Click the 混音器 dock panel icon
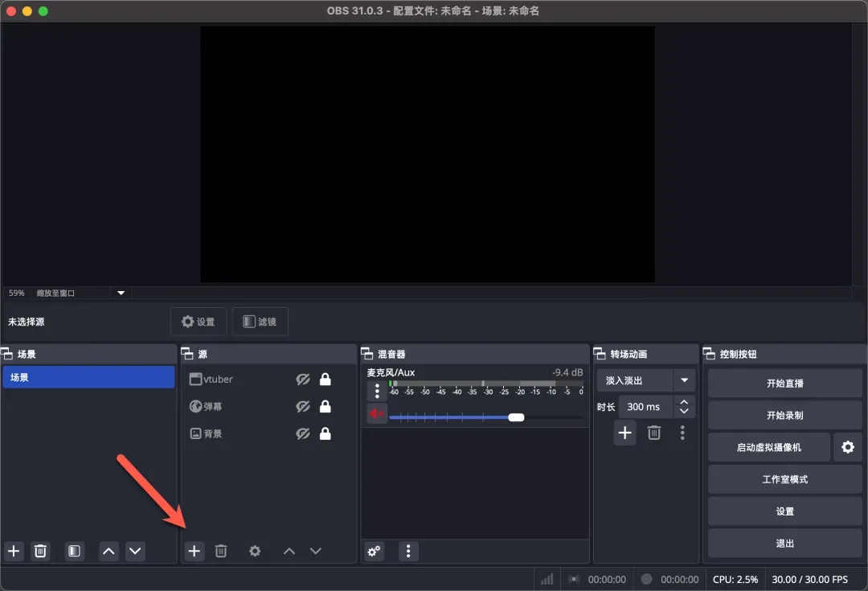 pyautogui.click(x=367, y=354)
